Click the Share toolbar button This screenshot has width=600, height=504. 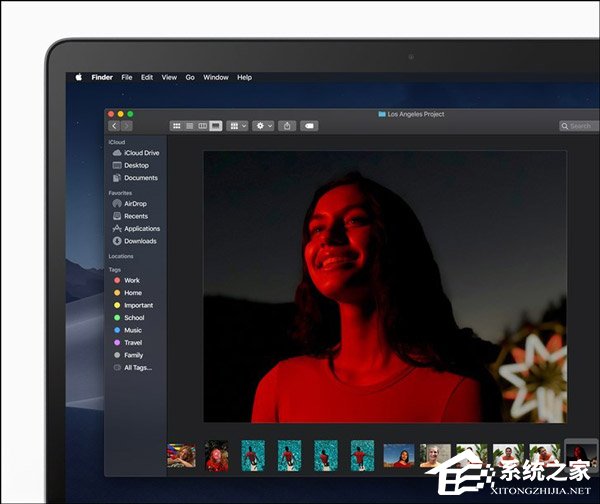click(x=287, y=126)
